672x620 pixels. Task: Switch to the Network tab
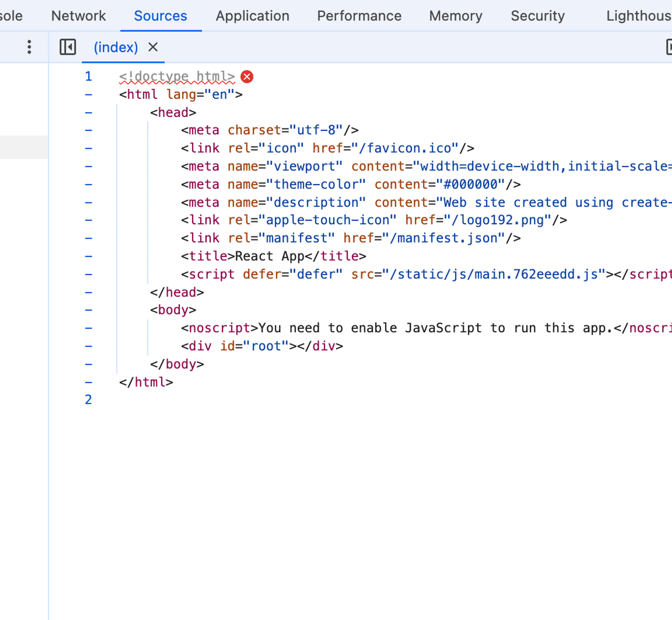point(78,16)
